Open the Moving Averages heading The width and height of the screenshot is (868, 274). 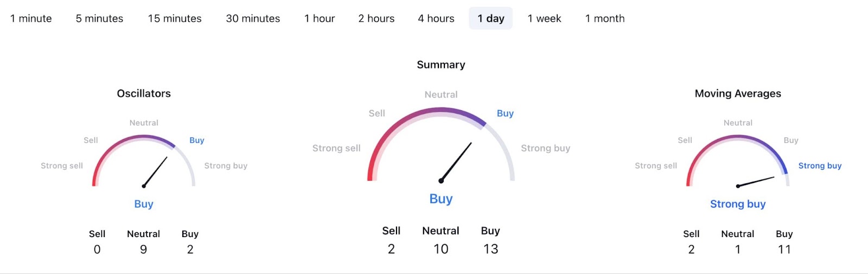coord(738,93)
